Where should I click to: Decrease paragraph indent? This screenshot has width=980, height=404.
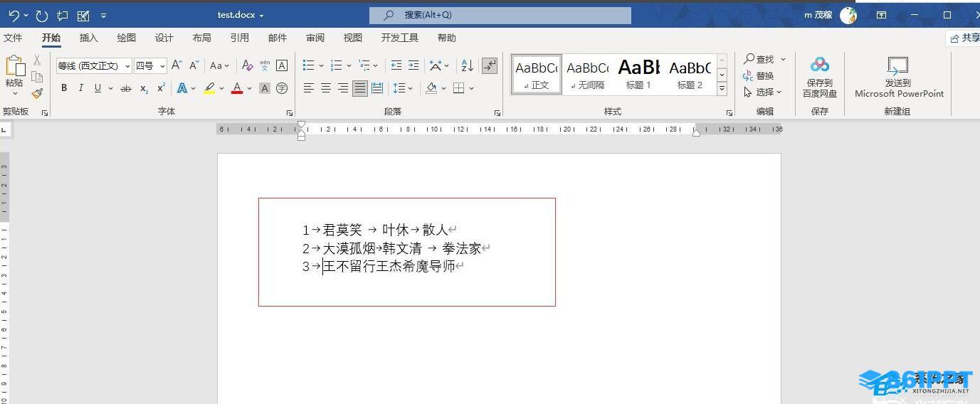pos(396,65)
